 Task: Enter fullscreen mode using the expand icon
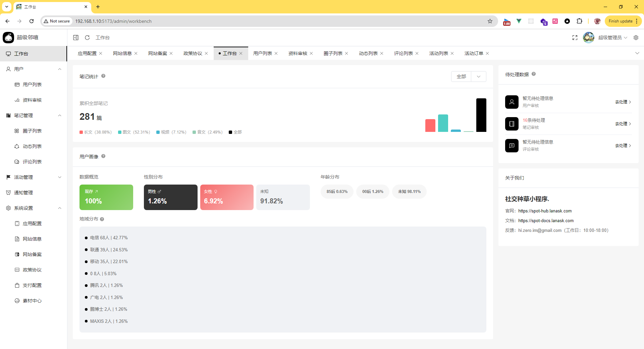tap(575, 38)
